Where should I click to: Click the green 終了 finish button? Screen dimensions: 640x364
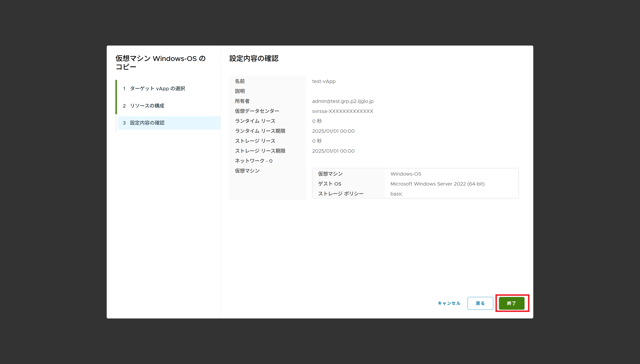click(x=511, y=303)
